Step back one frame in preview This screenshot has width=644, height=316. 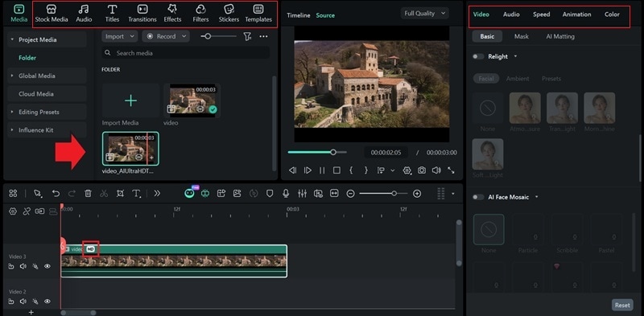(x=292, y=170)
